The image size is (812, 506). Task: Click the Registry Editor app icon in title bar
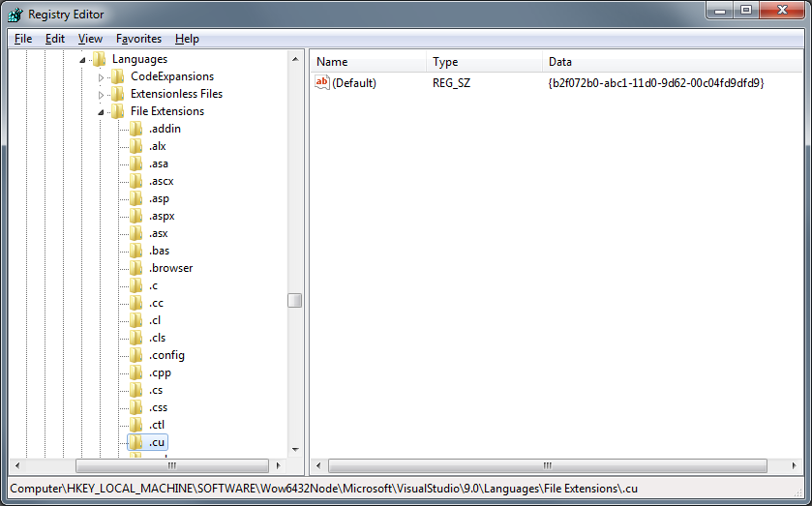(x=15, y=15)
